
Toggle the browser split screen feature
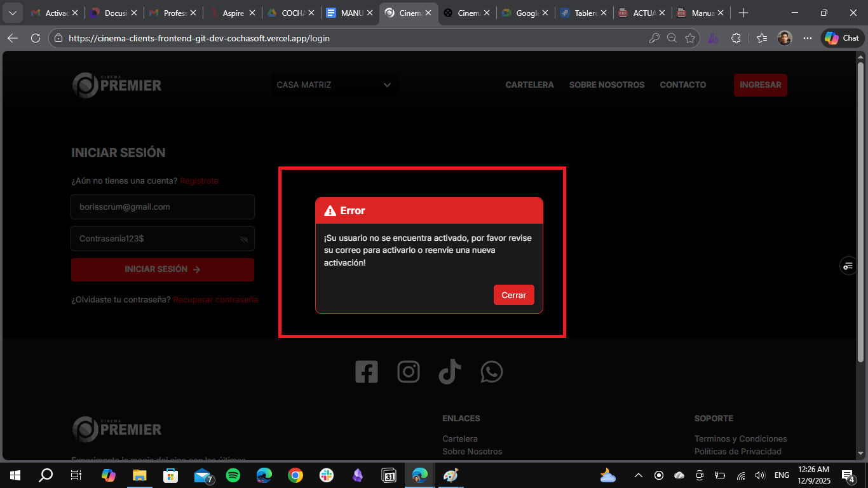736,37
